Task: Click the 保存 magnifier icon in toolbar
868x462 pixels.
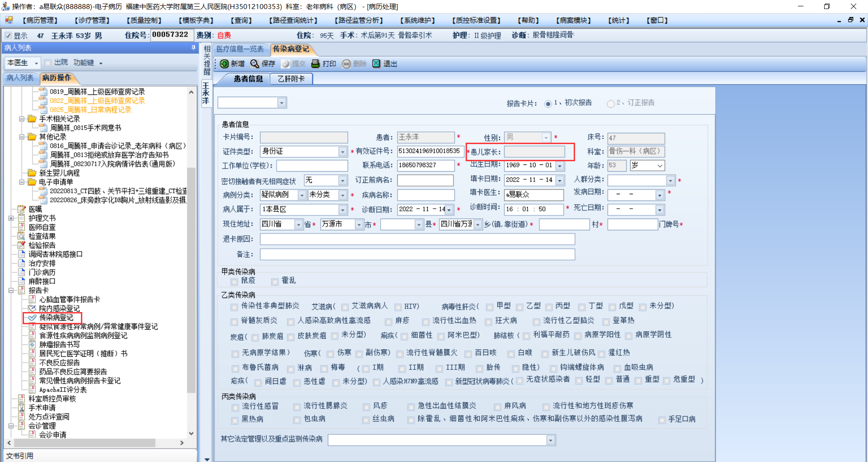Action: pyautogui.click(x=255, y=64)
